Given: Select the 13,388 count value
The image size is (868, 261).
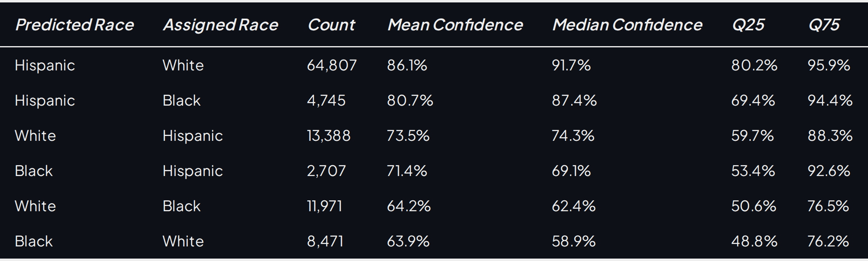Looking at the screenshot, I should tap(329, 136).
